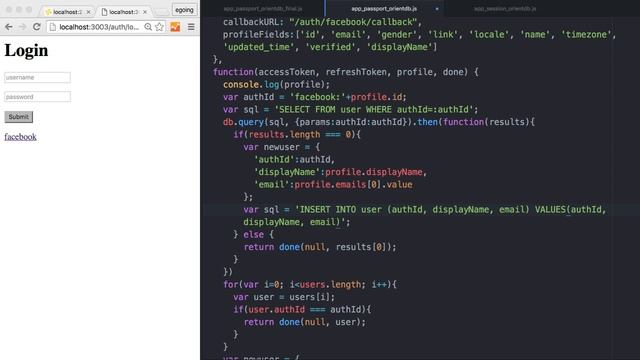Click the egoing profile button
The width and height of the screenshot is (640, 360).
[184, 10]
